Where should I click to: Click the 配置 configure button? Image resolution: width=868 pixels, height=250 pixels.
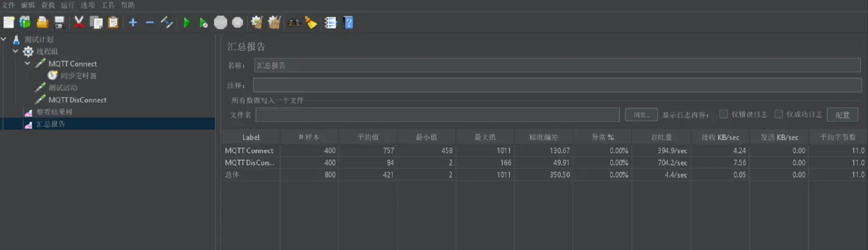pyautogui.click(x=843, y=115)
